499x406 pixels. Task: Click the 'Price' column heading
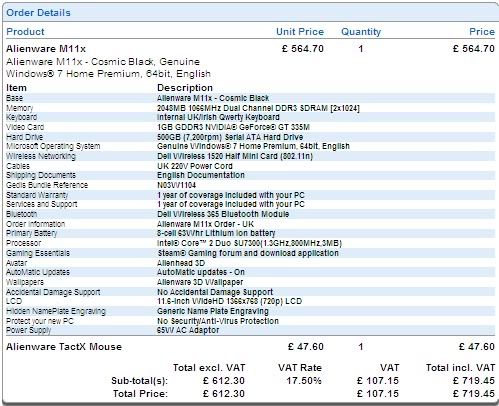coord(482,32)
